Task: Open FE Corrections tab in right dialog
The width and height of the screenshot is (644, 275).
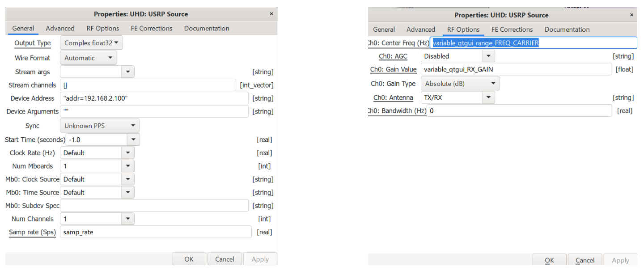Action: point(512,30)
